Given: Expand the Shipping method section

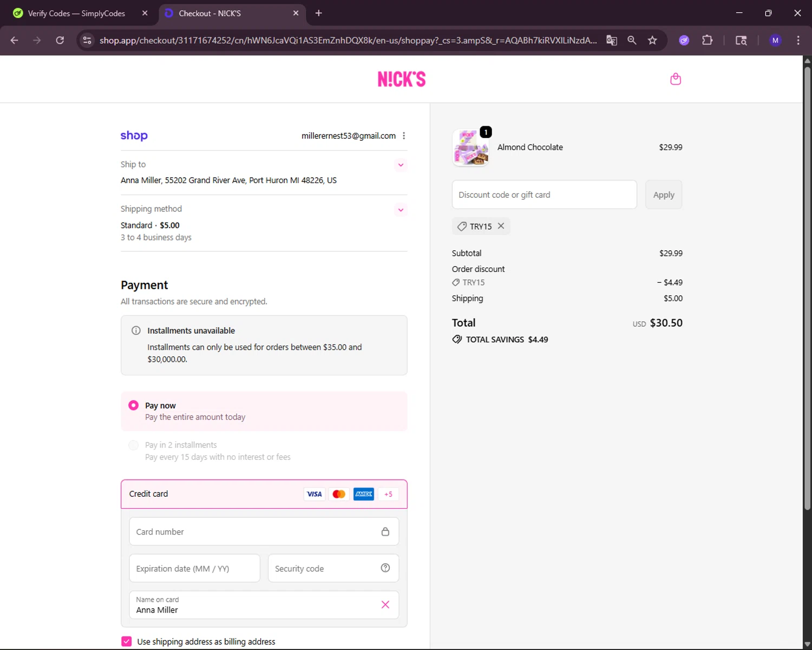Looking at the screenshot, I should 401,210.
